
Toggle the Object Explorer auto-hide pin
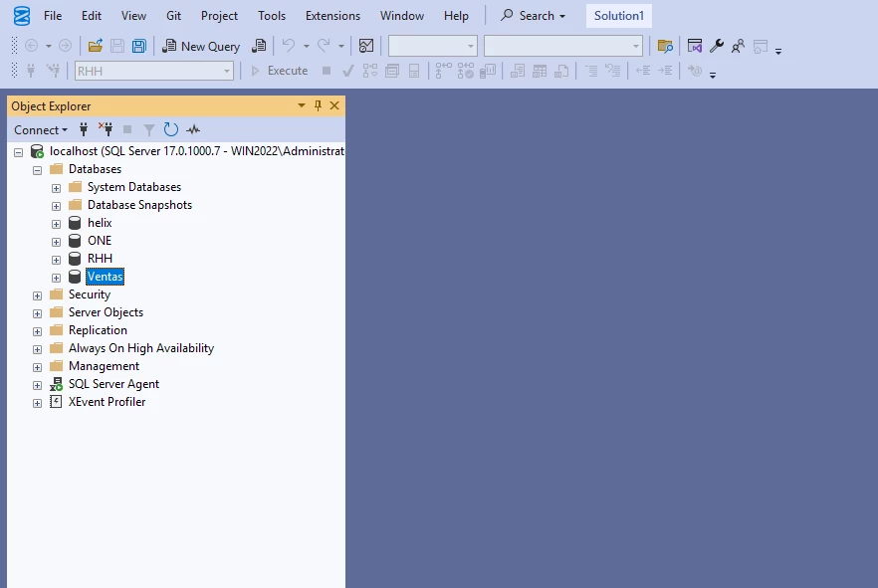tap(318, 105)
